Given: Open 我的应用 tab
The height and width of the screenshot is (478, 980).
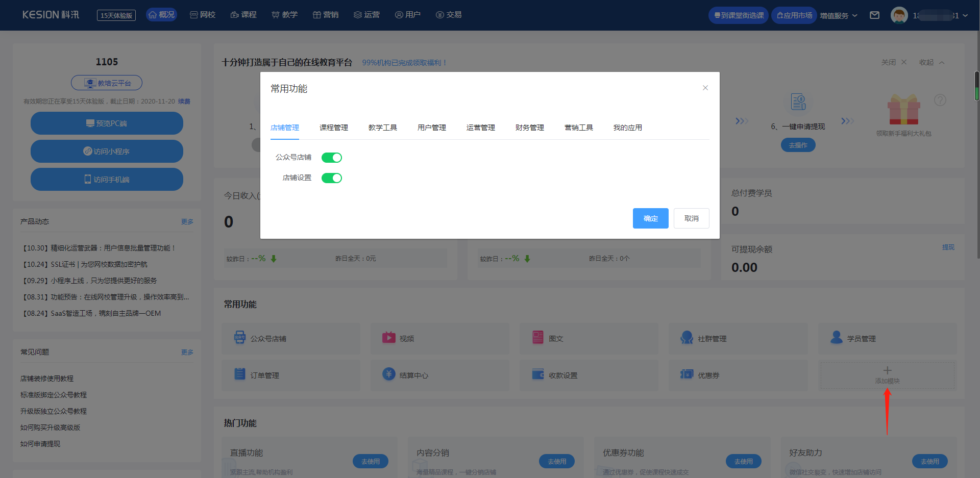Looking at the screenshot, I should coord(628,128).
